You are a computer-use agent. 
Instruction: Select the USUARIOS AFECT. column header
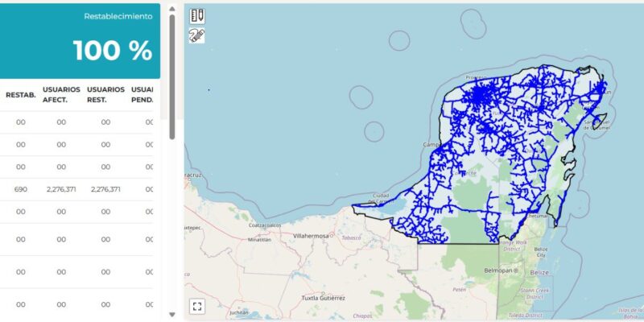click(61, 95)
